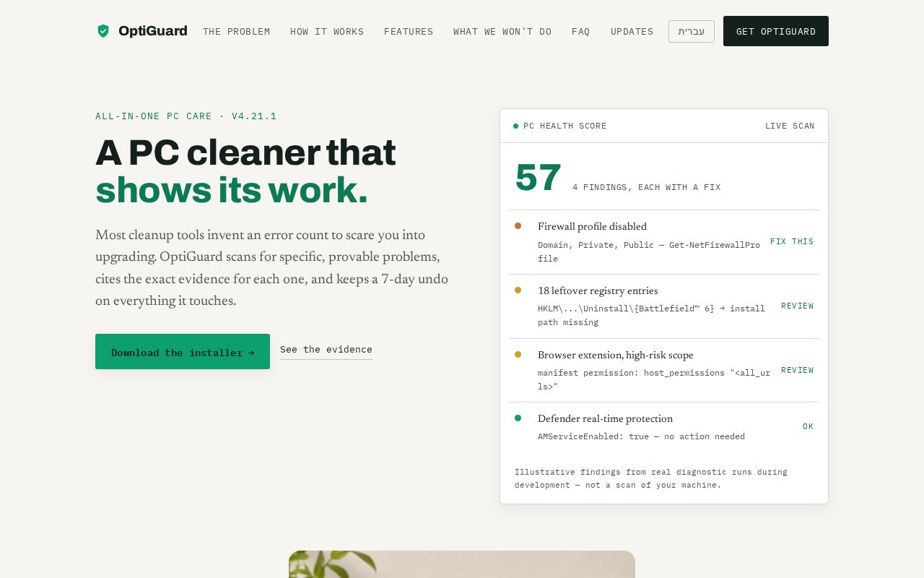Click the Live Scan label
This screenshot has width=924, height=578.
tap(790, 126)
